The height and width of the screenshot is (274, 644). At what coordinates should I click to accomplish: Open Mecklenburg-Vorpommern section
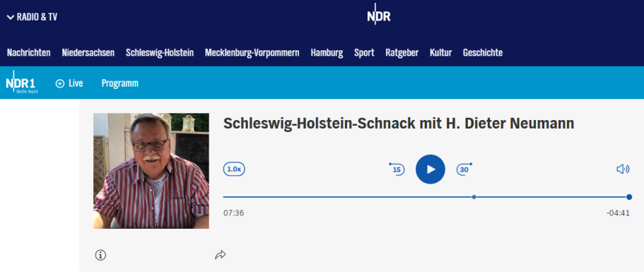click(252, 52)
